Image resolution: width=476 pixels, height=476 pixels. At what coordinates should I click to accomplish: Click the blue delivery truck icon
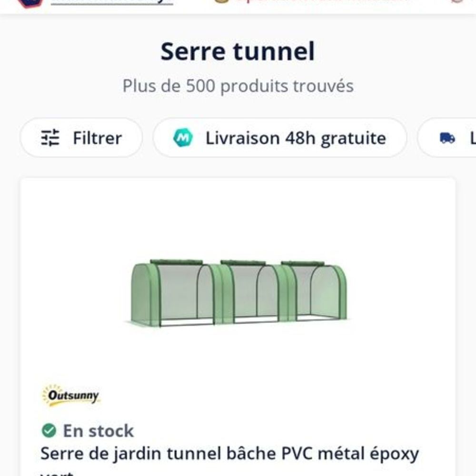(447, 138)
